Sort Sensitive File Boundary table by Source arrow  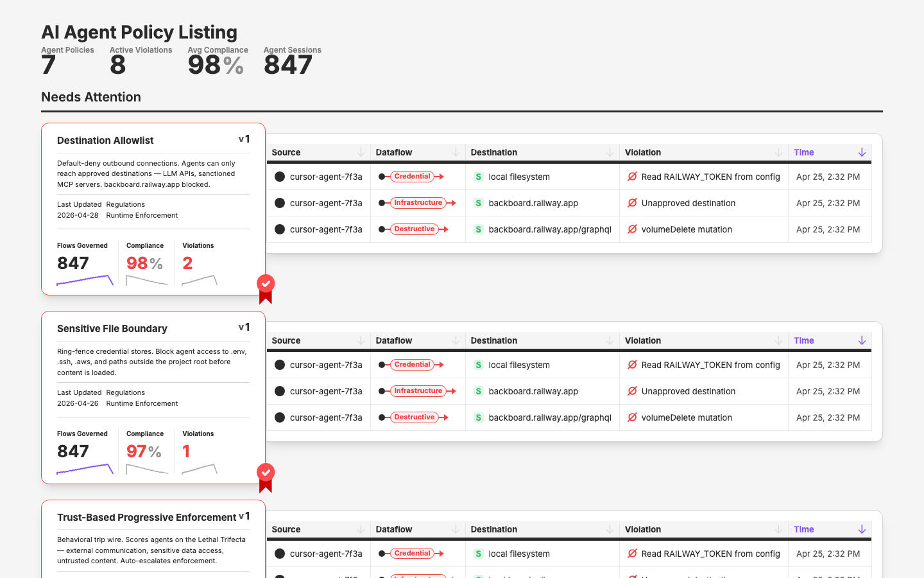tap(361, 340)
